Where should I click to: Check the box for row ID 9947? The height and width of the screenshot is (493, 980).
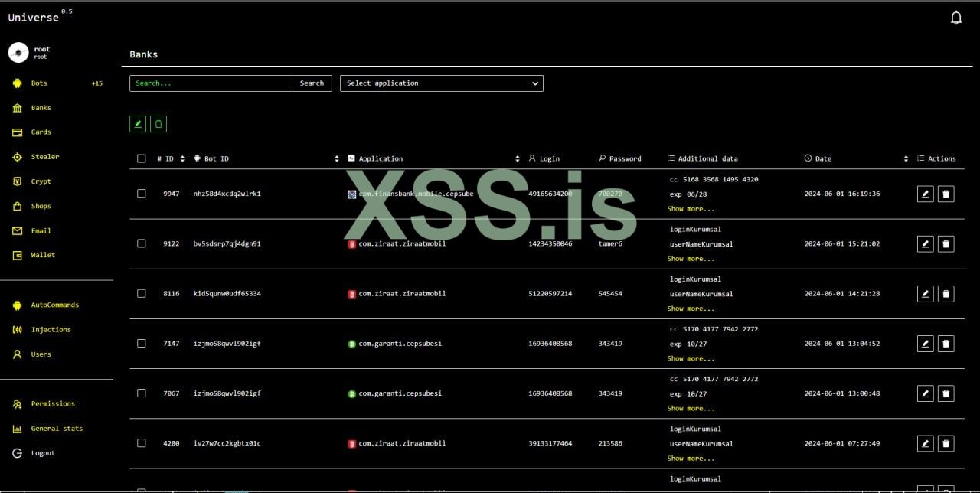141,194
